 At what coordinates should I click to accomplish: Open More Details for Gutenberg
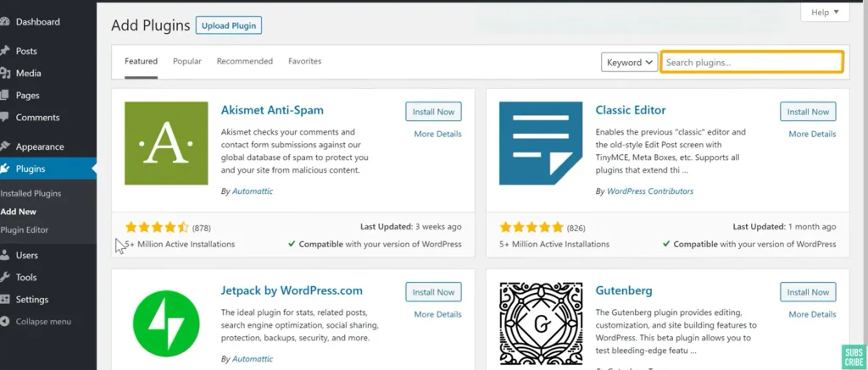pos(813,314)
